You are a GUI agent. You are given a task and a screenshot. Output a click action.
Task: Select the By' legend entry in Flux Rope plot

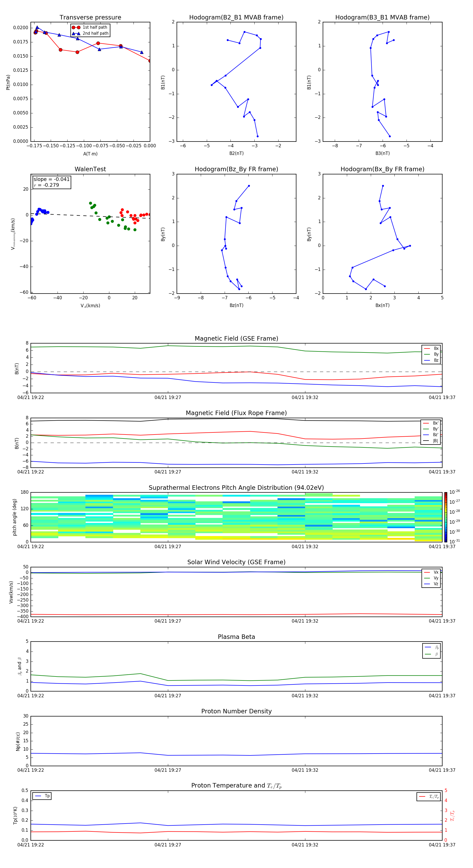click(431, 429)
